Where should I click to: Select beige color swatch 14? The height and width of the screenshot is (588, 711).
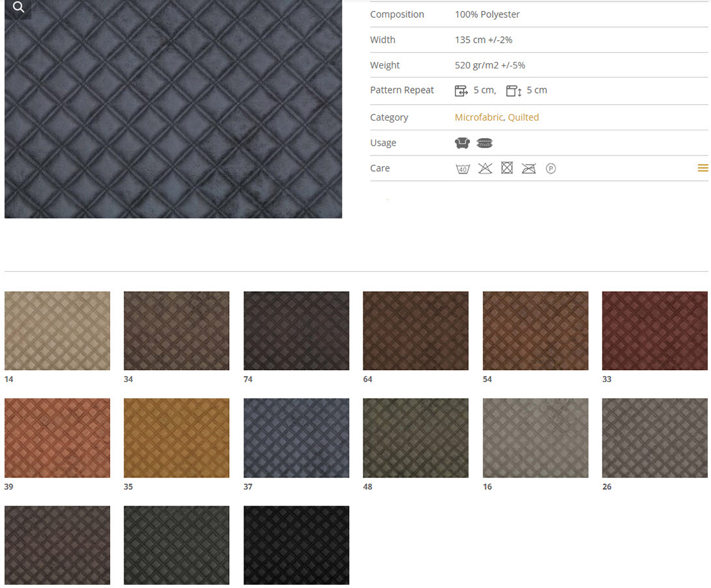[57, 331]
